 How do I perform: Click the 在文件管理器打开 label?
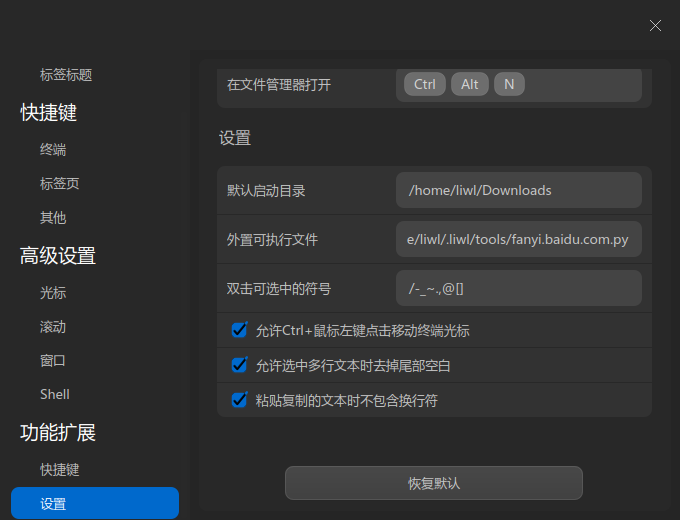click(279, 85)
